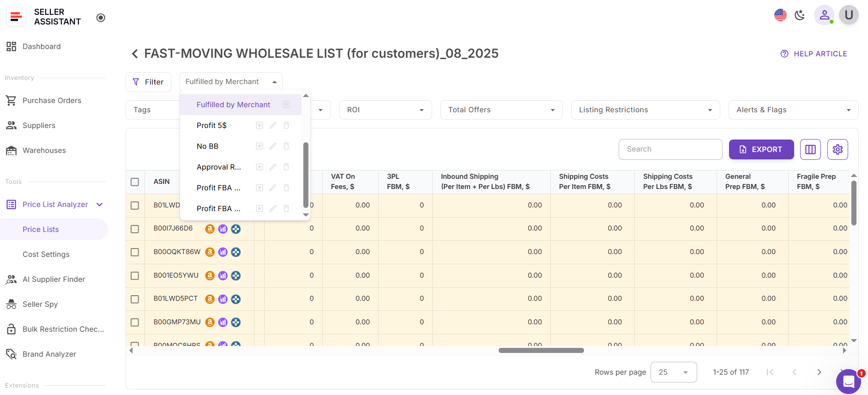
Task: Click the Filter button
Action: (148, 82)
